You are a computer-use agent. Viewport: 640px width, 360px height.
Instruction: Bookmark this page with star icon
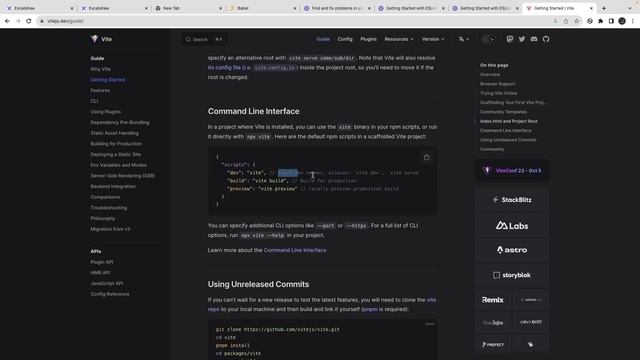pos(576,21)
